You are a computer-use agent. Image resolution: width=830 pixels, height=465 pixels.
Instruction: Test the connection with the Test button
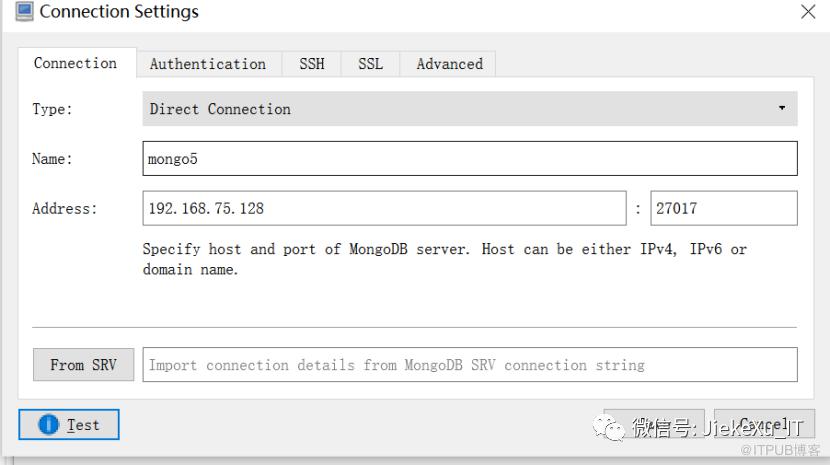[x=69, y=425]
